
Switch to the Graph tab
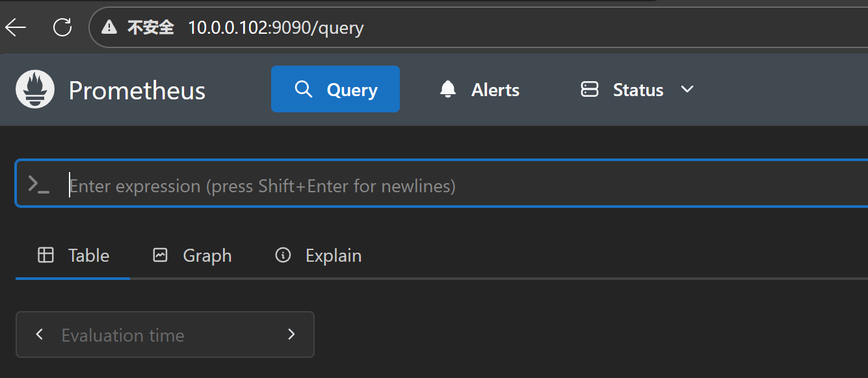[x=192, y=256]
